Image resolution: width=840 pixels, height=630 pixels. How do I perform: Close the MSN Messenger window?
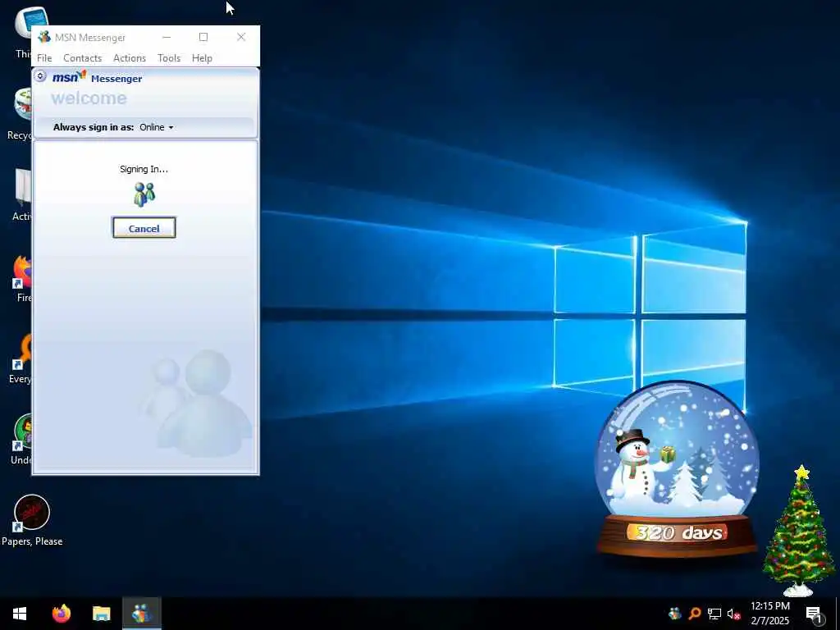[241, 37]
